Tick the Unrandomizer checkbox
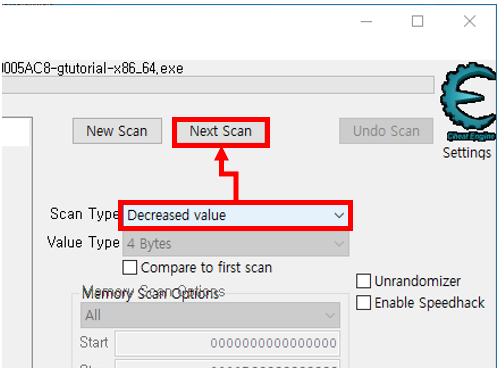This screenshot has width=500, height=374. click(363, 281)
